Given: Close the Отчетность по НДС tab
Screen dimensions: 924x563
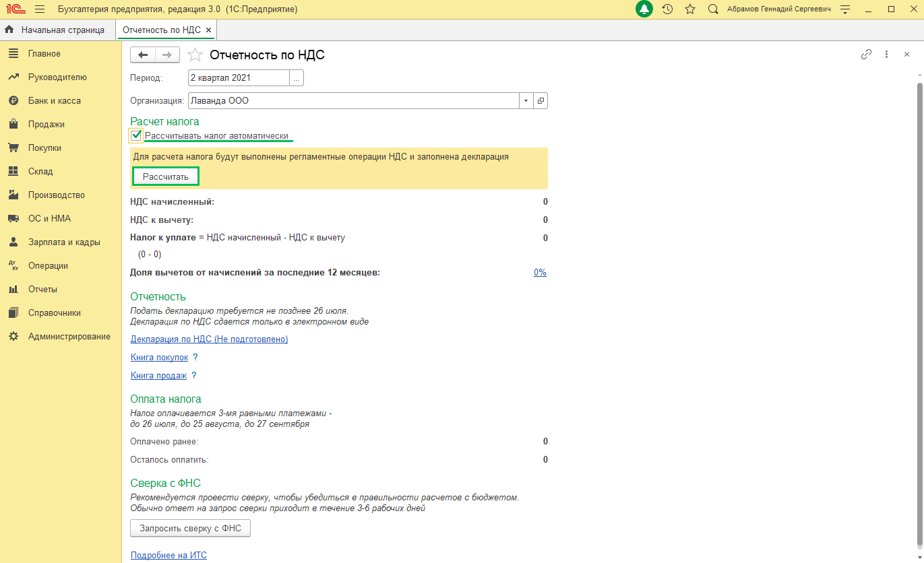Looking at the screenshot, I should [x=209, y=30].
